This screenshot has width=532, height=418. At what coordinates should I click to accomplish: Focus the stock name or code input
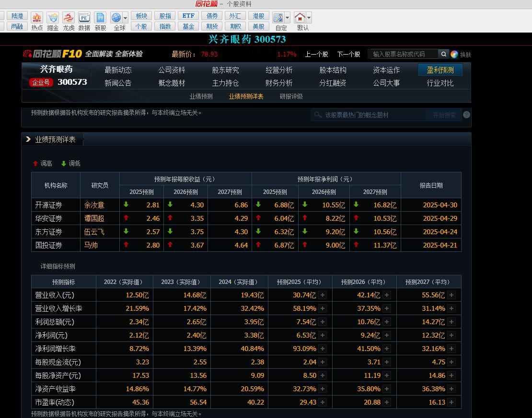[x=404, y=54]
